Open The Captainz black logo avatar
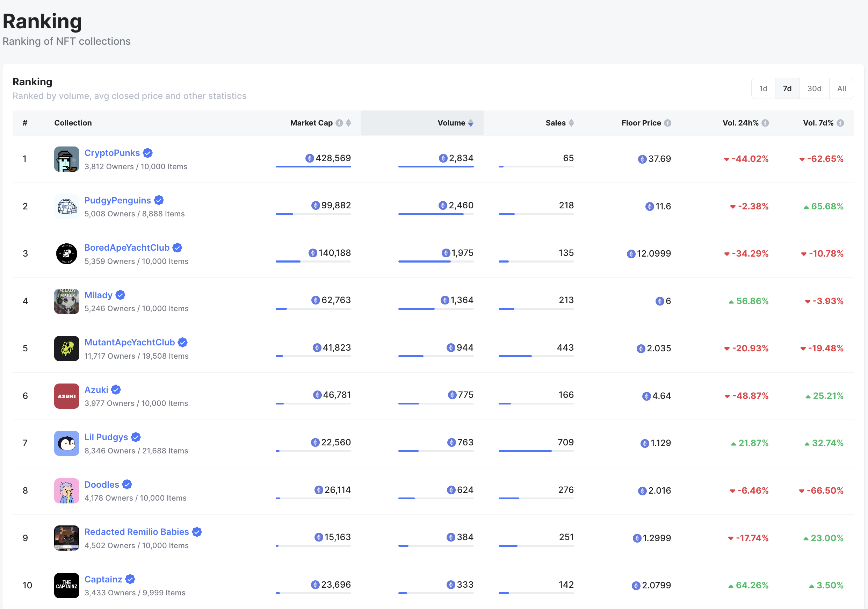 (66, 586)
